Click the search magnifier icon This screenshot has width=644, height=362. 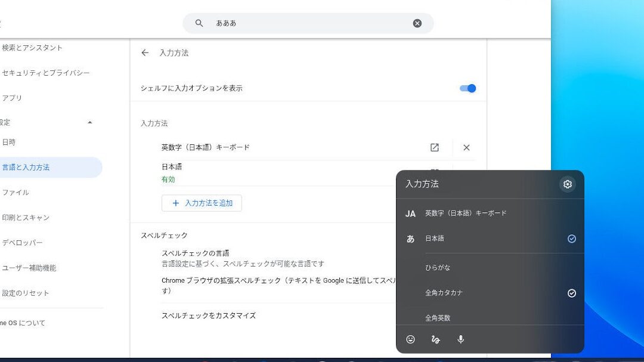tap(199, 23)
